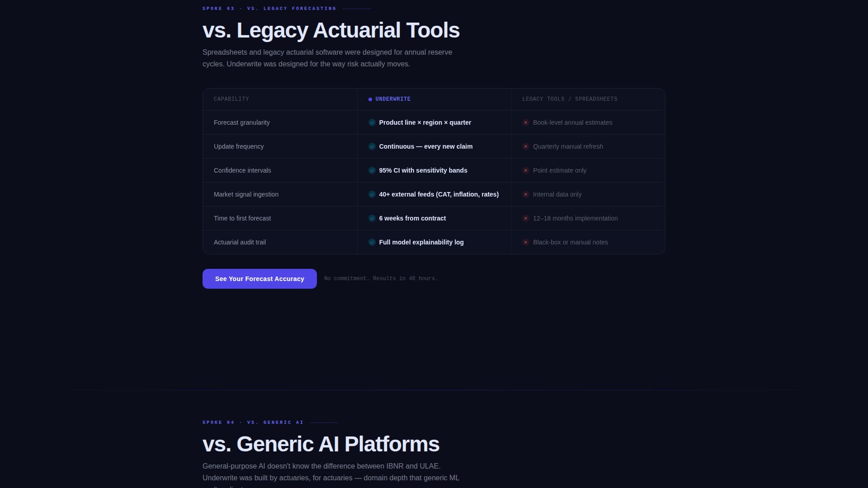Click the checkmark icon next to 6 weeks from contract
This screenshot has height=488, width=868.
pyautogui.click(x=372, y=218)
